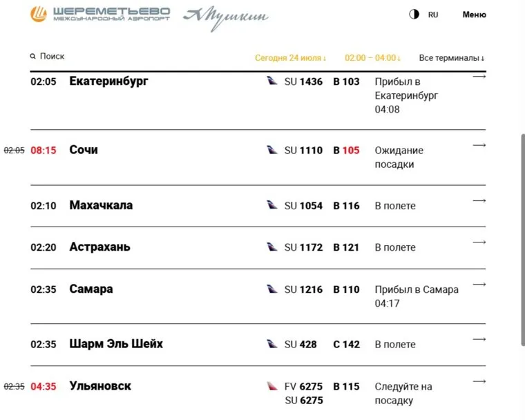Open the Самара flight details arrow

pyautogui.click(x=479, y=284)
